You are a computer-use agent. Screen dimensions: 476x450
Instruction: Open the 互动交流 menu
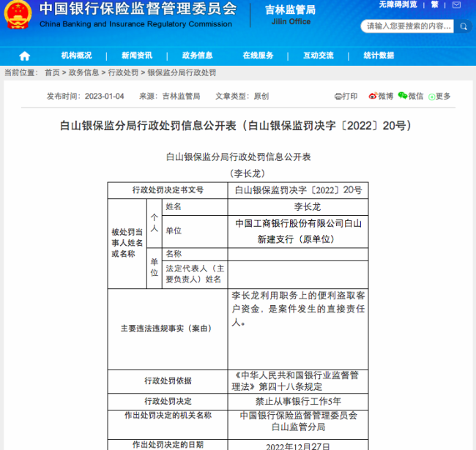pyautogui.click(x=319, y=56)
